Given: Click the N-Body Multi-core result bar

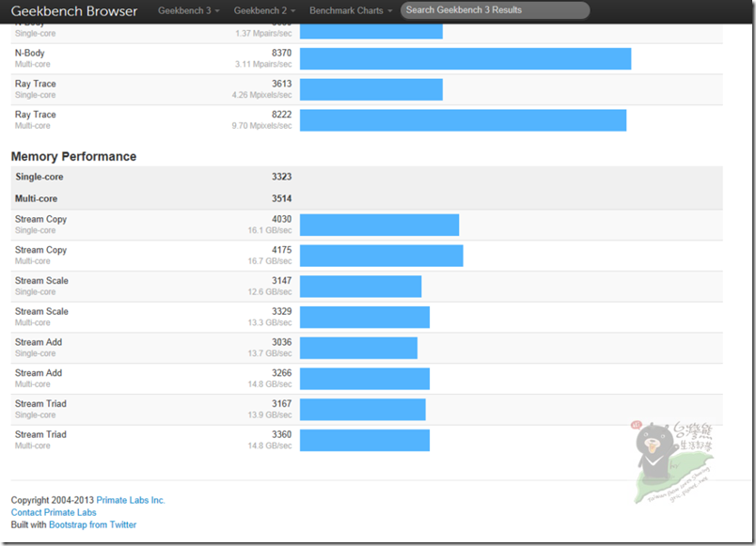Looking at the screenshot, I should 465,59.
